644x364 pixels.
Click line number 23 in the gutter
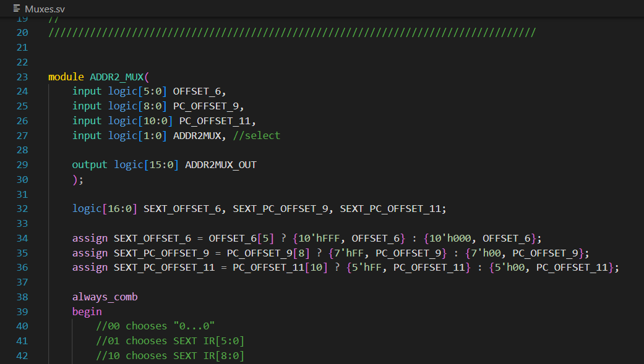tap(22, 77)
